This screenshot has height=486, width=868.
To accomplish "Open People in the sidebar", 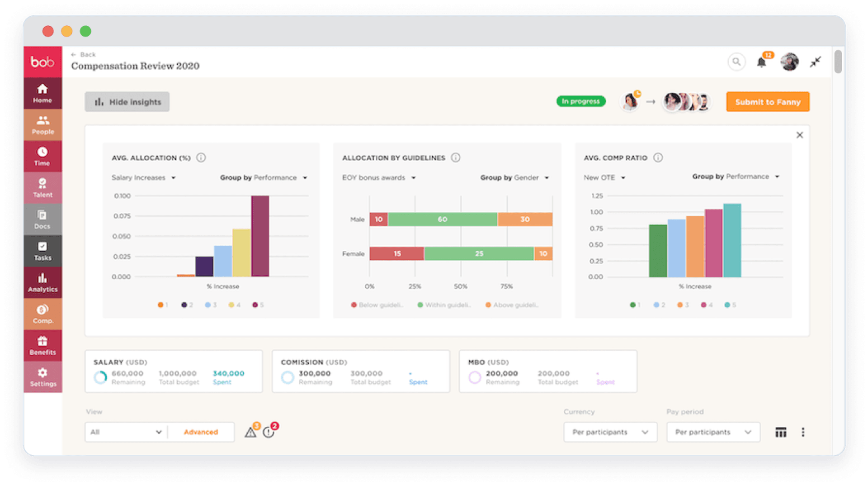I will [42, 125].
